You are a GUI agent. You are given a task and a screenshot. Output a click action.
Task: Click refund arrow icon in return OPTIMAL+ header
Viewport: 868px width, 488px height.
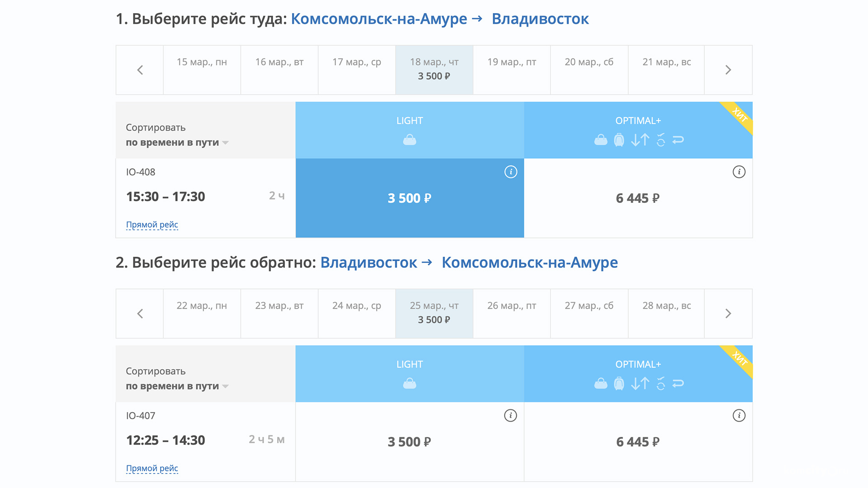point(678,384)
